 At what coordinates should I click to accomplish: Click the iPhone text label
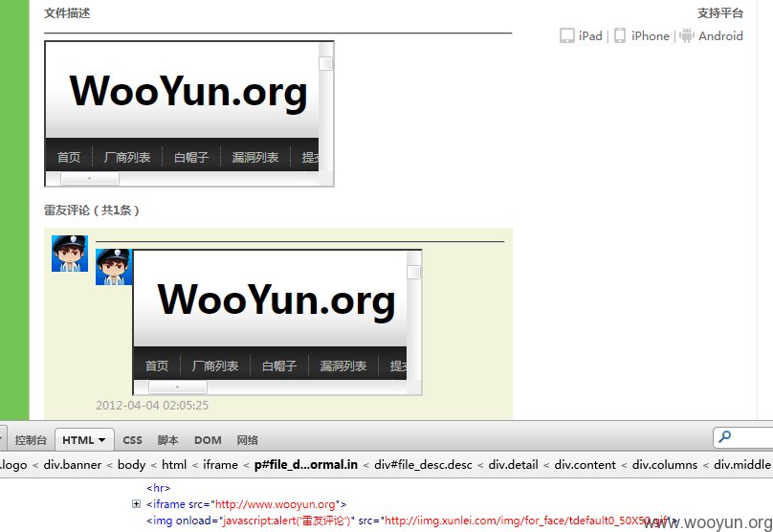(x=651, y=35)
